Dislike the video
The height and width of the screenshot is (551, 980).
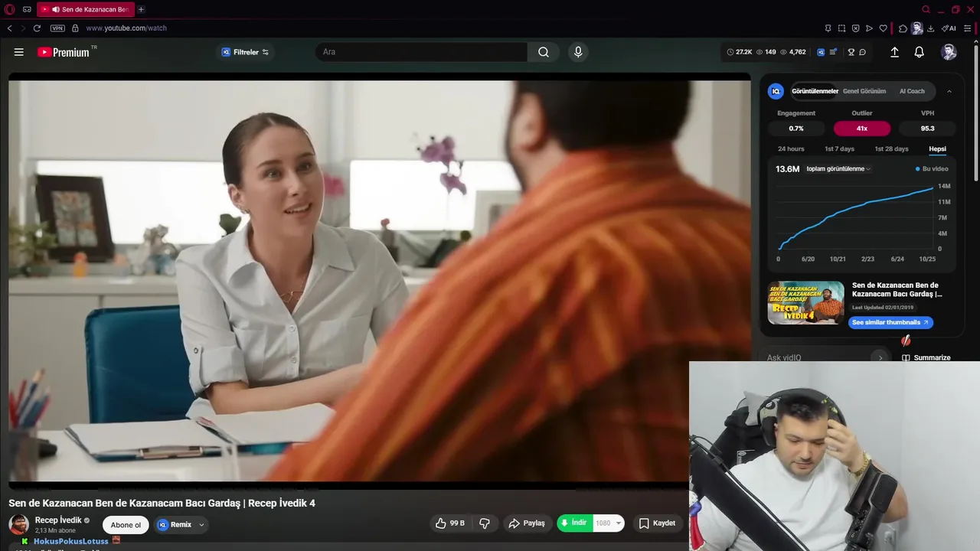tap(485, 523)
